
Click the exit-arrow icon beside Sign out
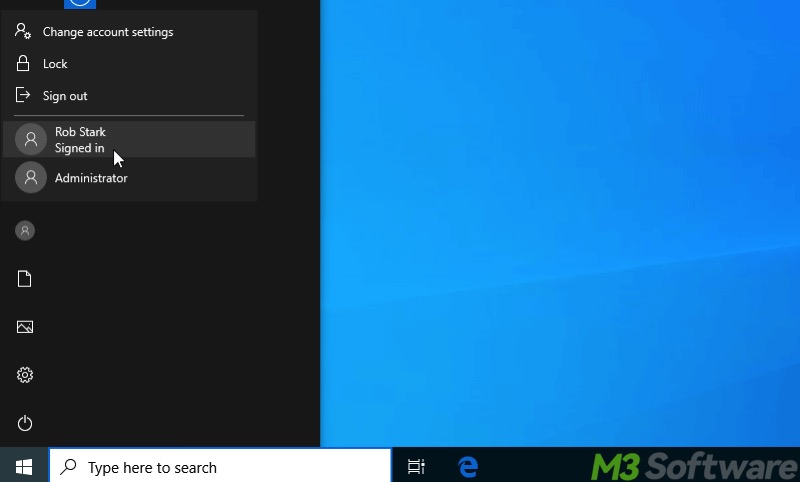point(24,96)
